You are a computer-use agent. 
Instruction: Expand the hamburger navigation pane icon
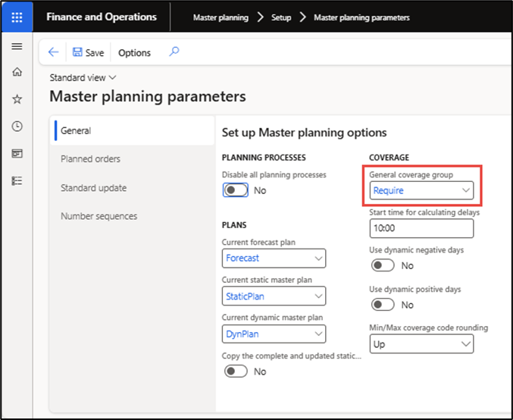(x=17, y=46)
